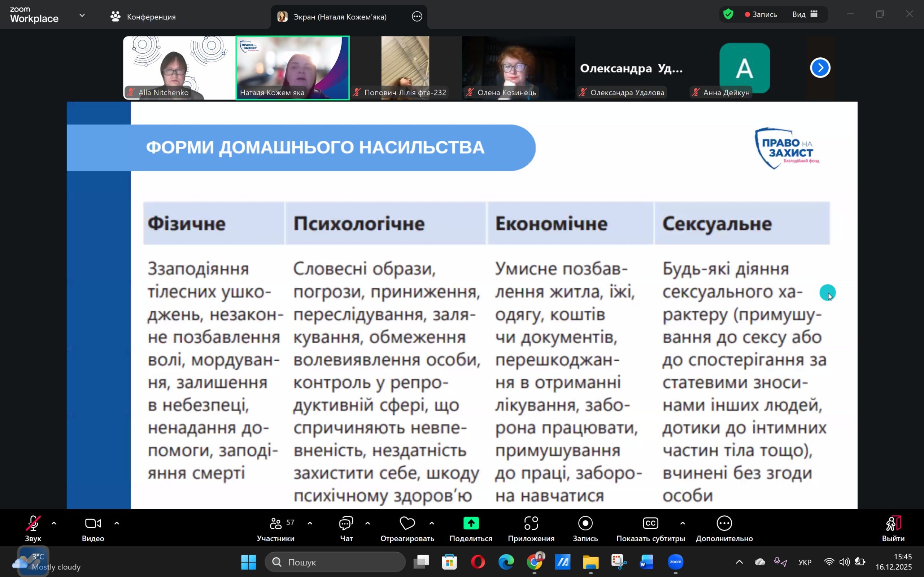The height and width of the screenshot is (577, 924).
Task: Expand audio settings arrow next to microphone
Action: (x=54, y=524)
